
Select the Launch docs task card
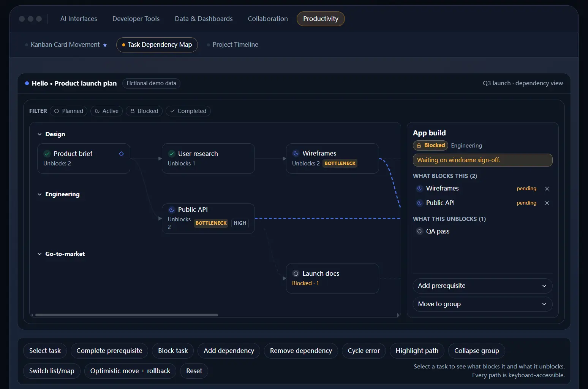click(x=332, y=278)
